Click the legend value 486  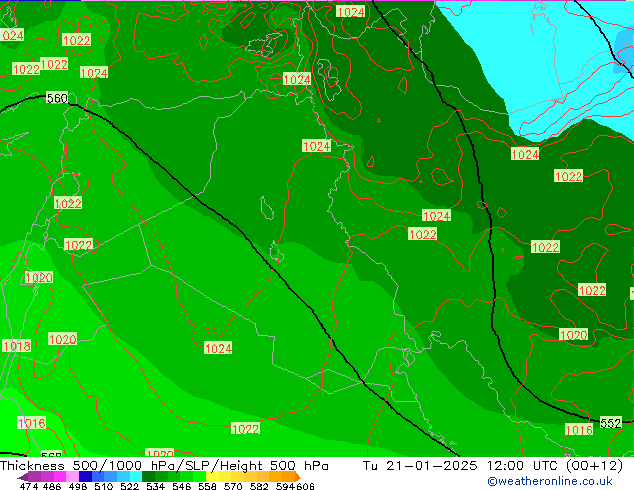[x=52, y=486]
